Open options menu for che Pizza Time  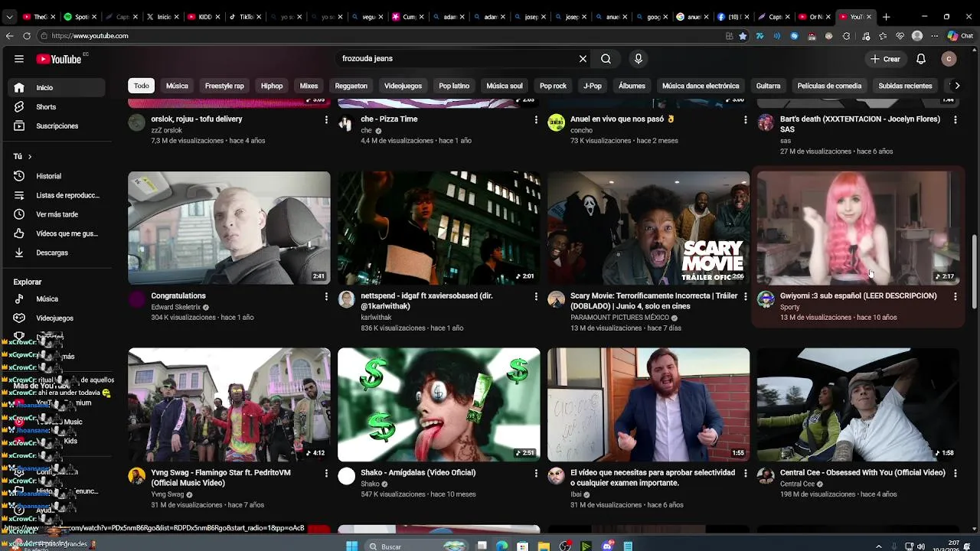coord(536,120)
